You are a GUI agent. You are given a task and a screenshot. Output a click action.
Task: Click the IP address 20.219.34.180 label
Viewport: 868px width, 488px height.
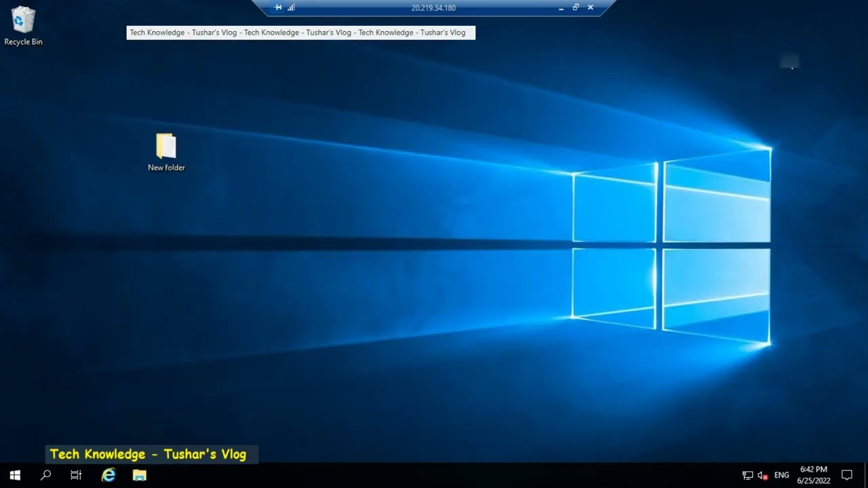[433, 8]
